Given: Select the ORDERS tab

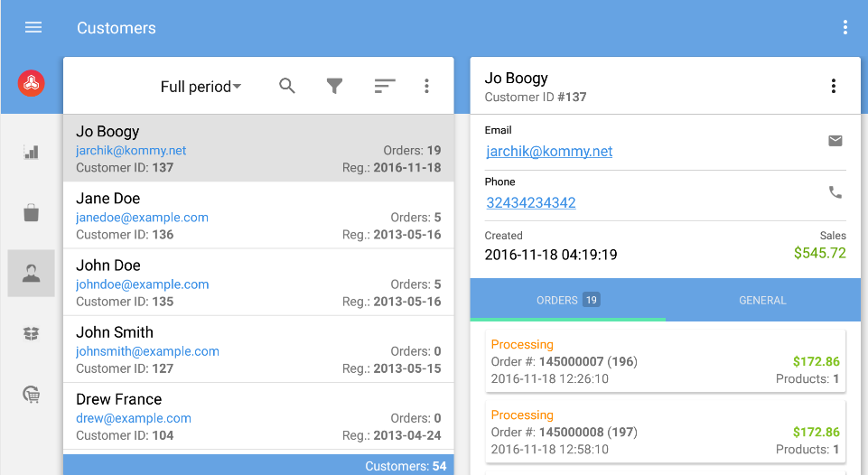Looking at the screenshot, I should [567, 300].
